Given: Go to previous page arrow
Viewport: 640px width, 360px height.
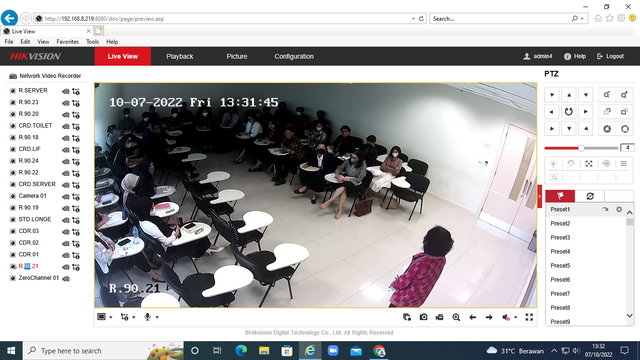Looking at the screenshot, I should [x=473, y=317].
